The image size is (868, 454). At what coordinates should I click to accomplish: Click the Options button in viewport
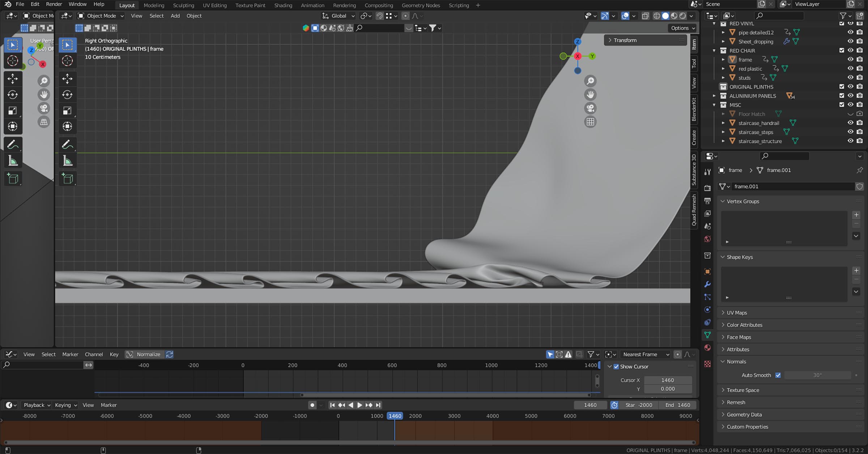point(682,28)
